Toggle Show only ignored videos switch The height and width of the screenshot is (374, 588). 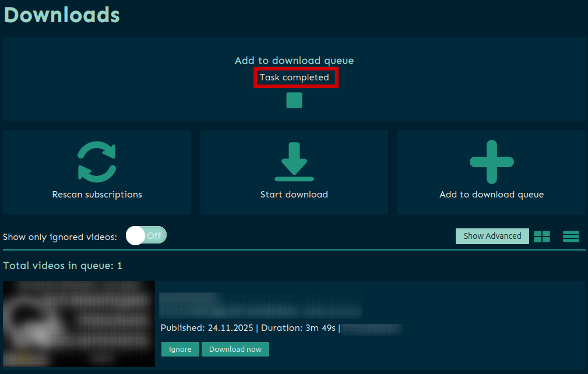click(x=146, y=236)
